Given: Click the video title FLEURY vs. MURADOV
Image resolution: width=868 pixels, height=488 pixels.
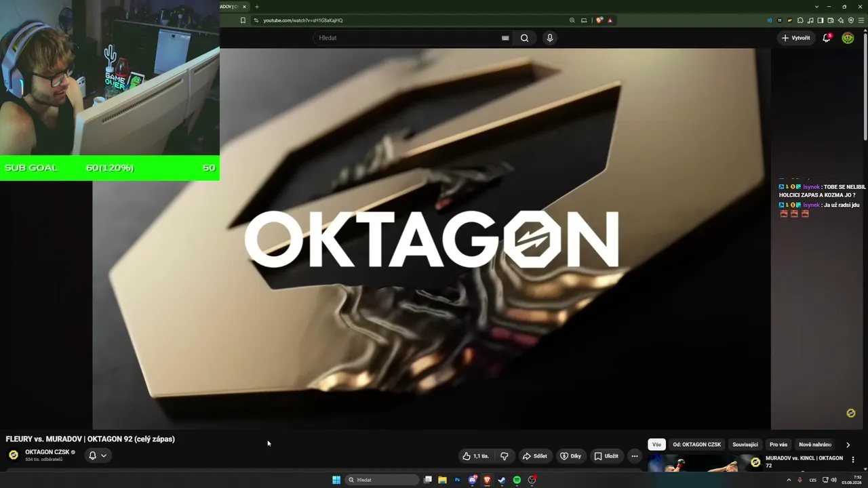Looking at the screenshot, I should point(90,439).
